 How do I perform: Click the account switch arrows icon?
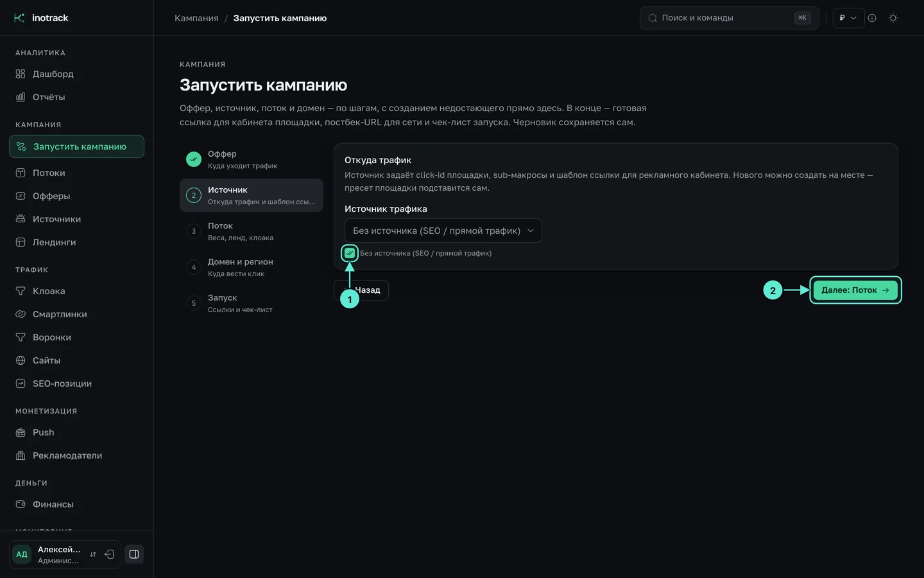point(93,554)
